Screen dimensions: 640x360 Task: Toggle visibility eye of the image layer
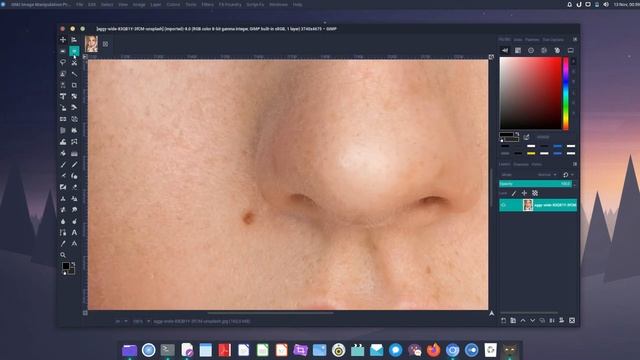(x=504, y=205)
